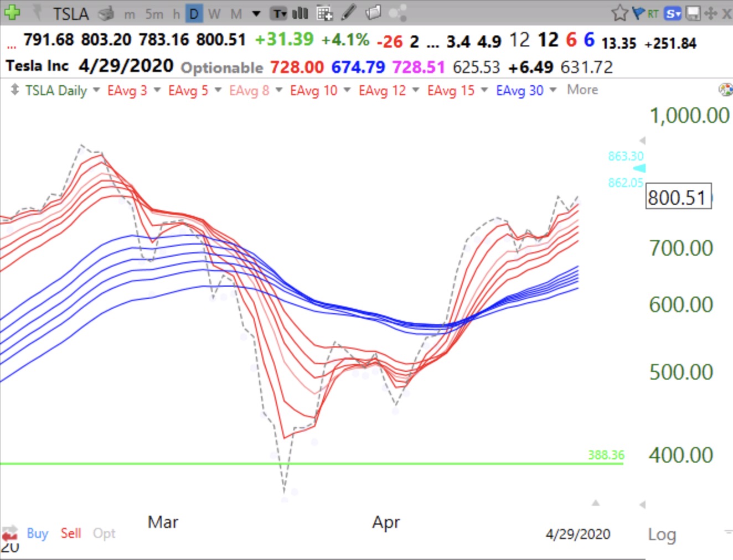The width and height of the screenshot is (733, 560).
Task: Click the blue flag icon
Action: click(x=638, y=13)
